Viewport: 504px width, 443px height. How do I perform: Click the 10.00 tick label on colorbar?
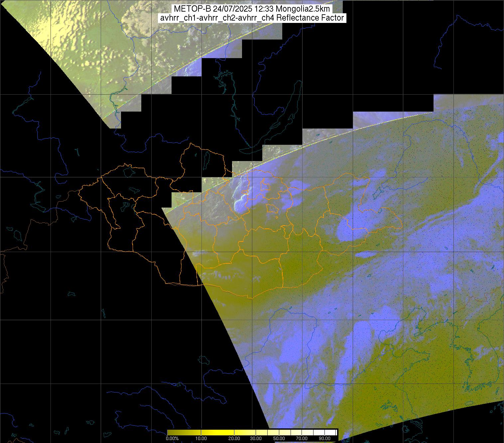click(201, 439)
